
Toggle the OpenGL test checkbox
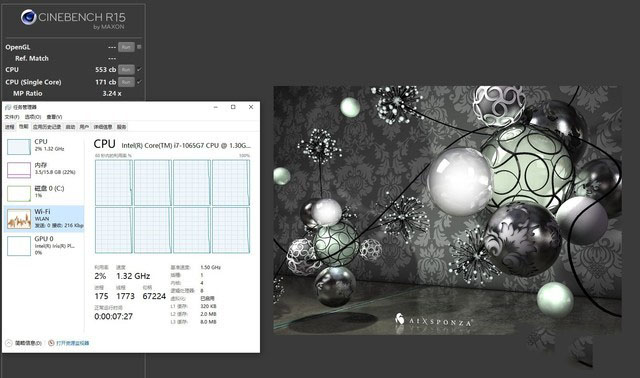click(x=139, y=47)
